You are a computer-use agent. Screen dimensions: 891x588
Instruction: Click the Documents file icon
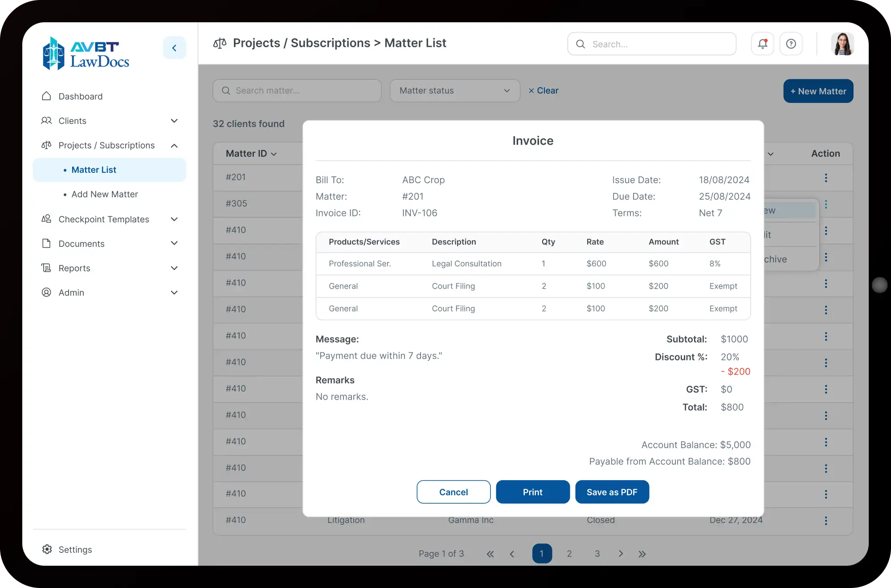tap(46, 243)
